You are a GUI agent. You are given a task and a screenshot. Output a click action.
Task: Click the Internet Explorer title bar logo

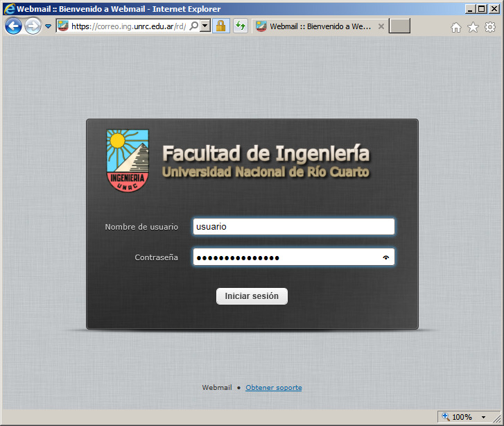9,9
